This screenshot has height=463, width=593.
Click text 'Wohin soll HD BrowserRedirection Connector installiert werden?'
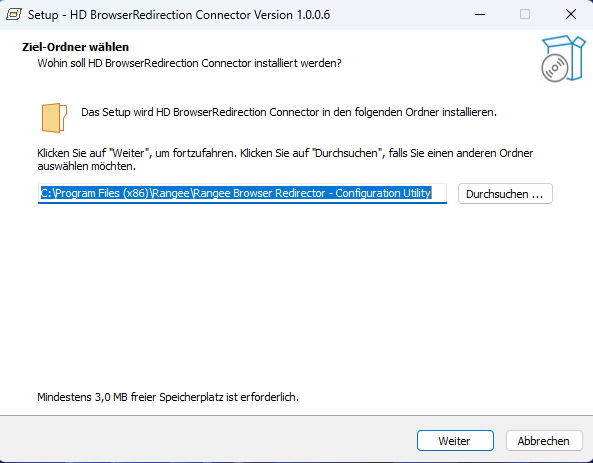pyautogui.click(x=189, y=63)
